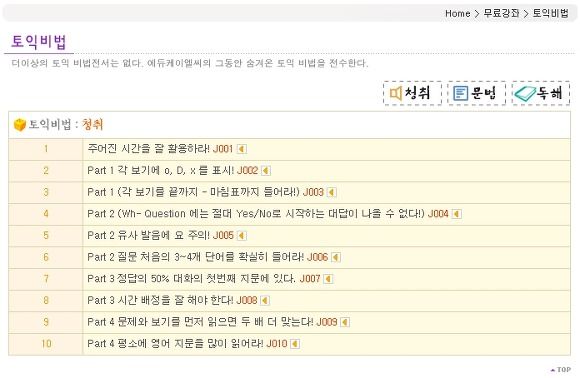Jump to the TOP of the page

pyautogui.click(x=561, y=369)
